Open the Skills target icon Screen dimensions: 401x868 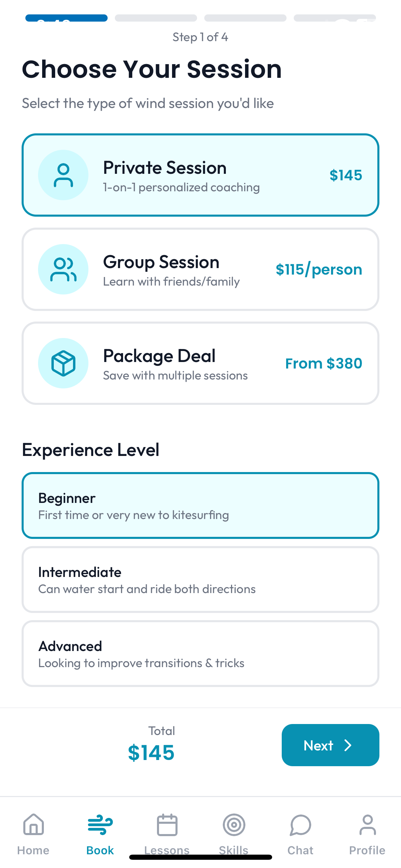(x=234, y=824)
